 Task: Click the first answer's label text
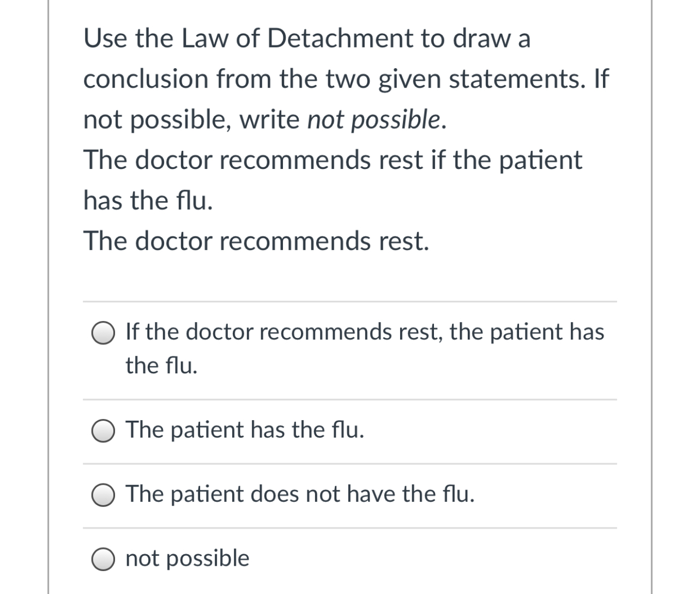pos(364,331)
